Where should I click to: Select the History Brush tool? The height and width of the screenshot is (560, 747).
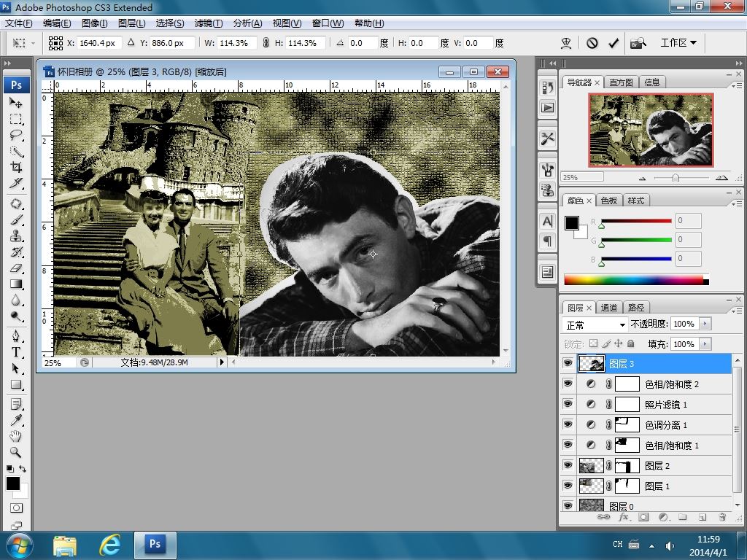tap(16, 252)
